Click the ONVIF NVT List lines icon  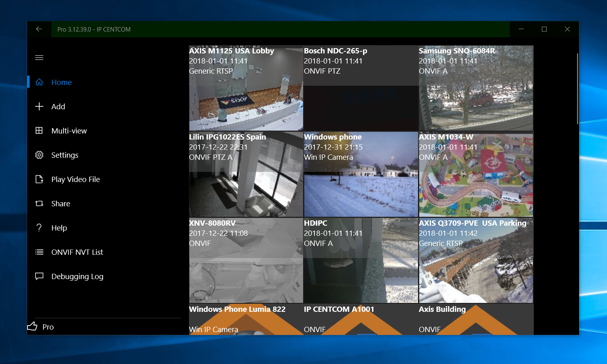(39, 252)
